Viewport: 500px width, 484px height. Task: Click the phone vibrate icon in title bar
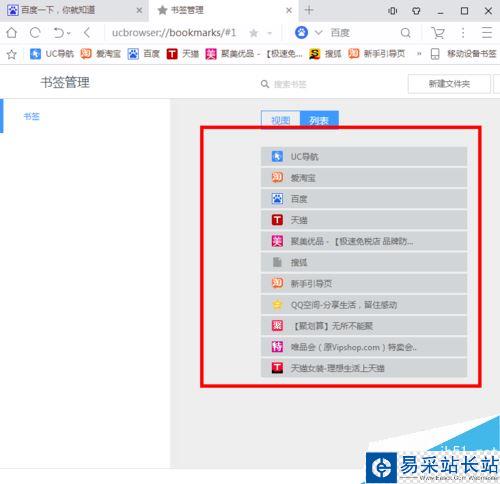coord(393,11)
